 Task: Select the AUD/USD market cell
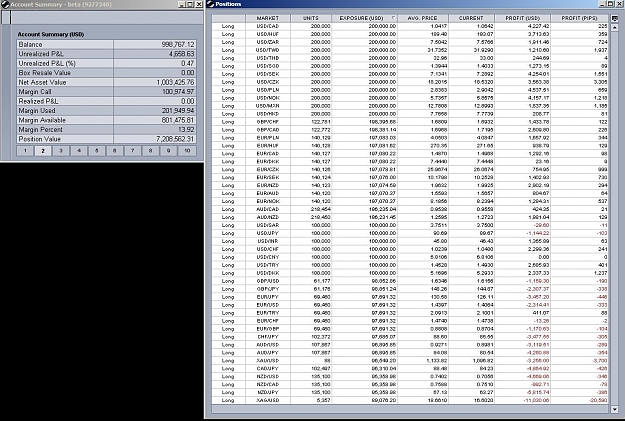click(268, 345)
